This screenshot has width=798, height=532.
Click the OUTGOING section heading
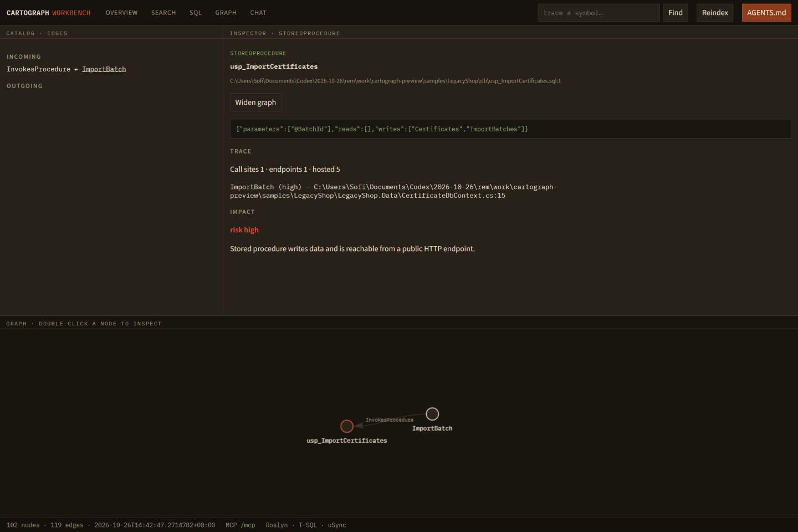point(24,86)
